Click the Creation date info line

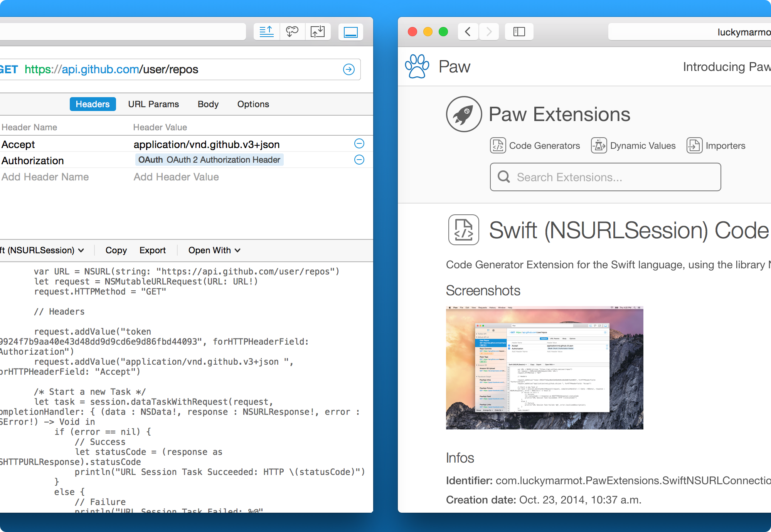tap(544, 500)
